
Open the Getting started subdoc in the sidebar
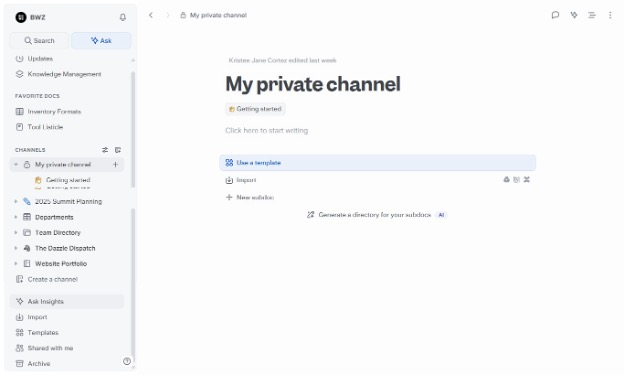pyautogui.click(x=68, y=180)
